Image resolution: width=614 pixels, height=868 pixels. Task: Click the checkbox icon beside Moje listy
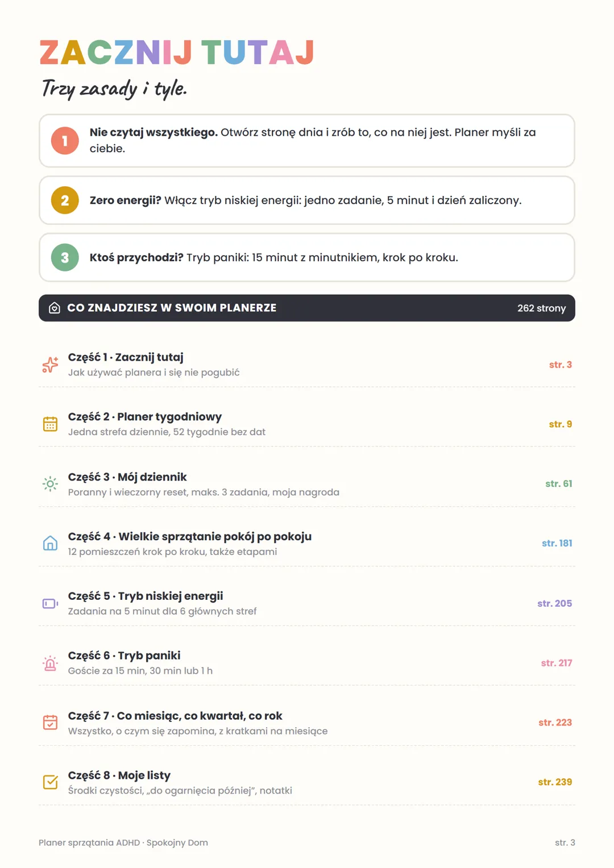tap(50, 782)
